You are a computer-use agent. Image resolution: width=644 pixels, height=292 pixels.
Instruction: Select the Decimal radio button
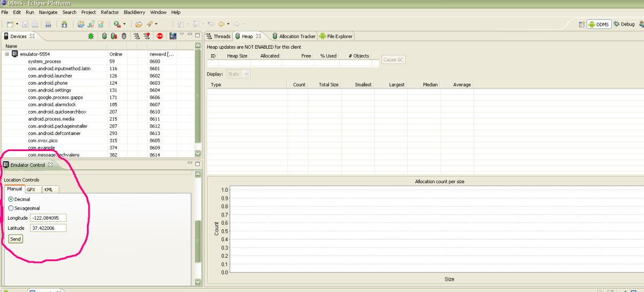pos(11,199)
